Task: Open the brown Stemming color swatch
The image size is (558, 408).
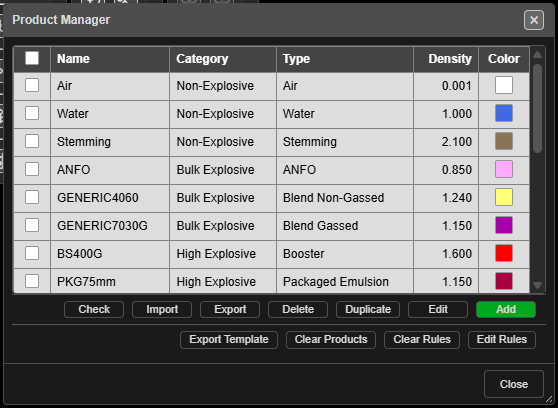Action: pyautogui.click(x=504, y=141)
